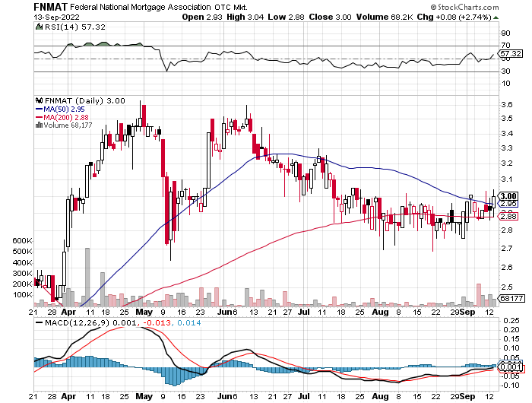Click Apr on the price chart date axis
Screen dimensions: 532x403
69,312
